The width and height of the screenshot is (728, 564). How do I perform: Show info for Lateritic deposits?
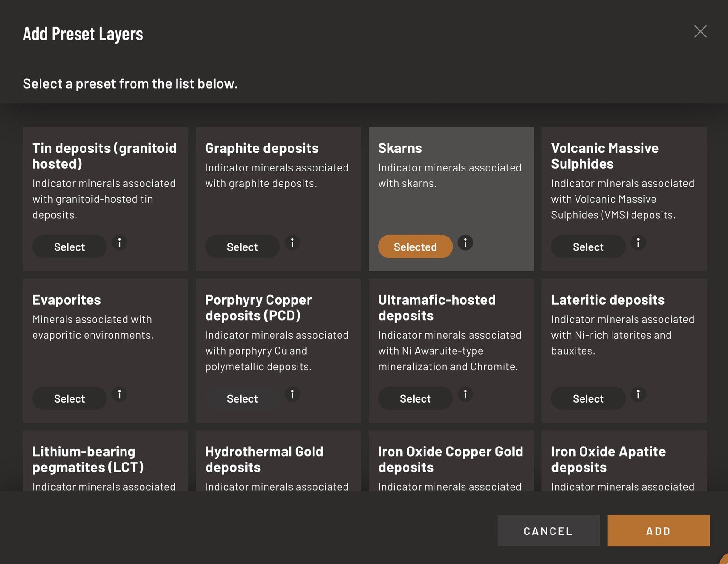[638, 394]
